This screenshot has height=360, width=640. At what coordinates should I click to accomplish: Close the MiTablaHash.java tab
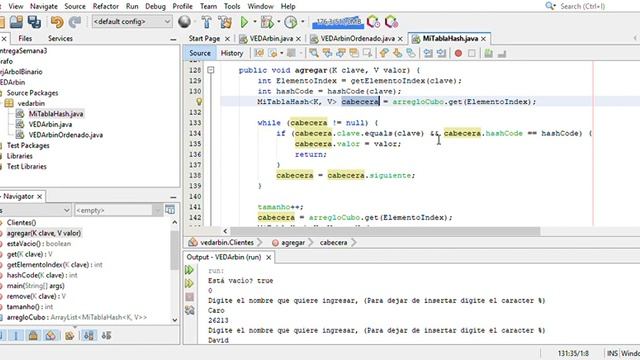[484, 38]
